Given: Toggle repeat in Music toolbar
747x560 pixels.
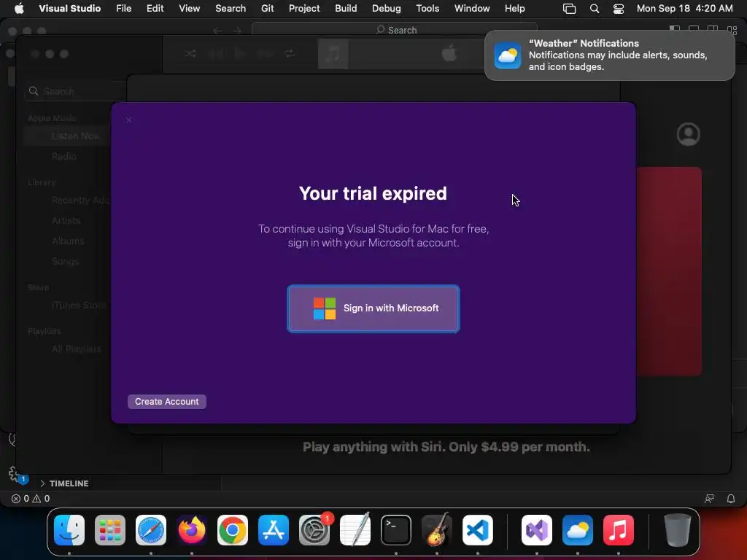Looking at the screenshot, I should pyautogui.click(x=290, y=54).
